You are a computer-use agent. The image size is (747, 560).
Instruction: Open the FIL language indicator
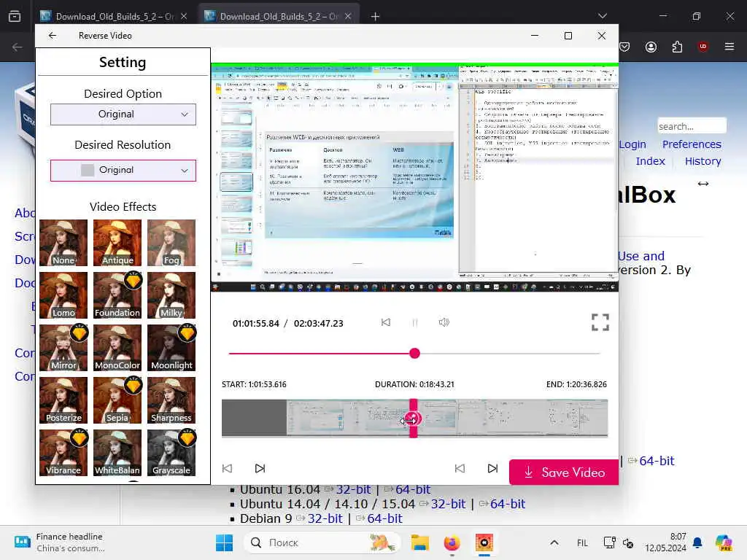pyautogui.click(x=582, y=542)
